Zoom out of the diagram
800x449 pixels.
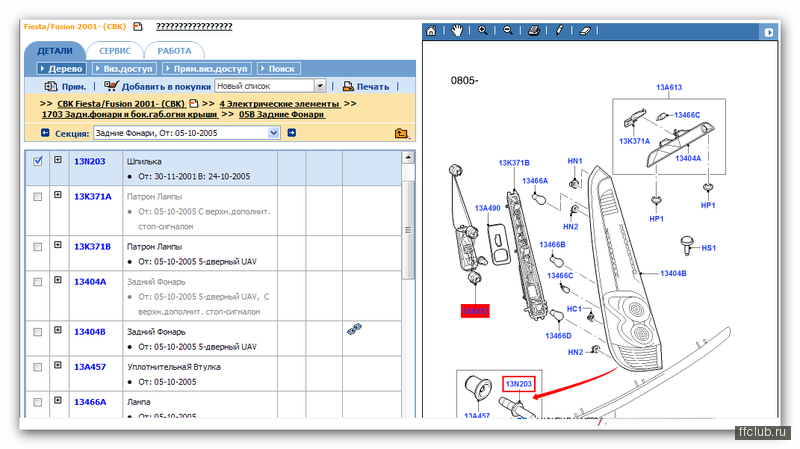508,31
